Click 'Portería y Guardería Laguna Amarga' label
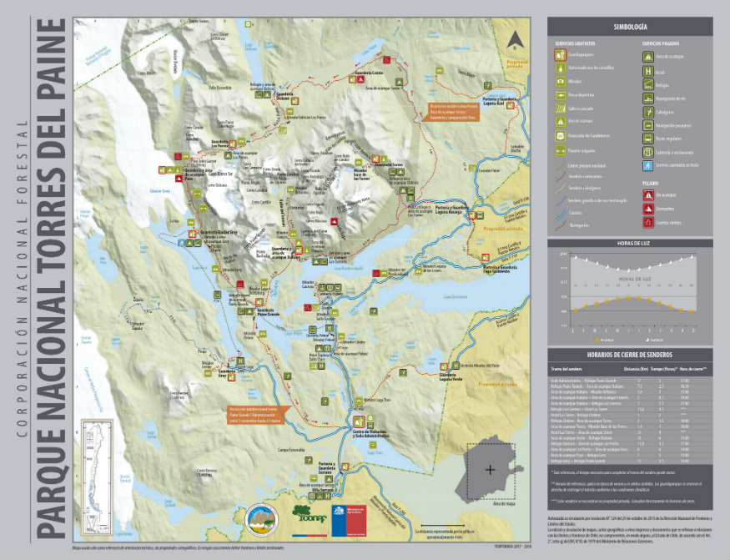The height and width of the screenshot is (560, 730). 452,209
